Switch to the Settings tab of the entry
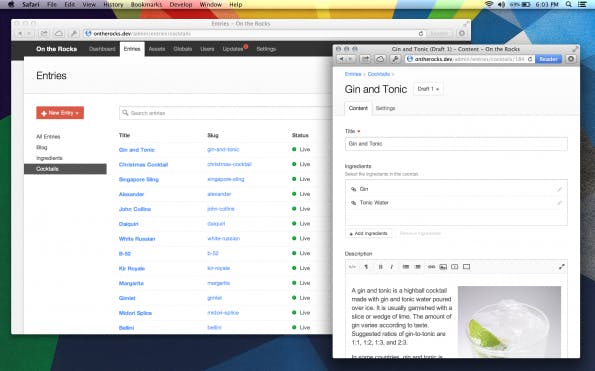The width and height of the screenshot is (595, 371). pos(385,108)
